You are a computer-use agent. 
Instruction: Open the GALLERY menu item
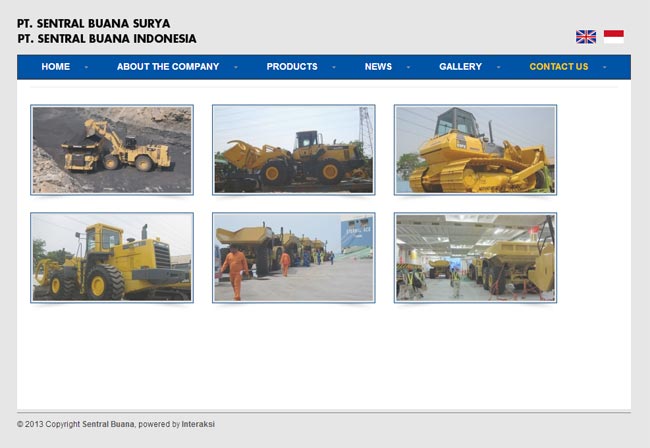[460, 67]
